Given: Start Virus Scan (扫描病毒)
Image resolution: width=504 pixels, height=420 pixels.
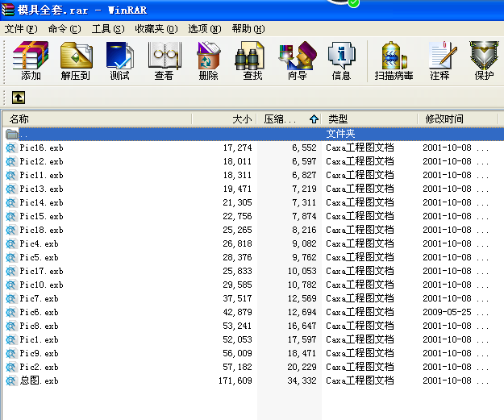Looking at the screenshot, I should pyautogui.click(x=394, y=60).
